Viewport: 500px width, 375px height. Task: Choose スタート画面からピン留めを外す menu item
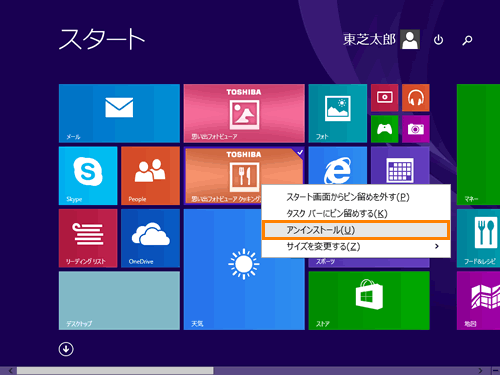point(356,197)
